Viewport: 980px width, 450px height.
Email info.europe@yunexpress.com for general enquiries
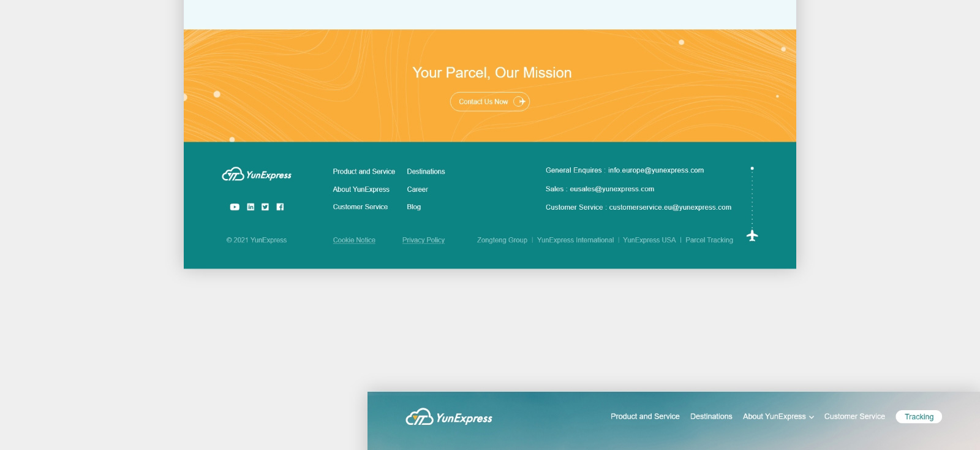click(655, 170)
